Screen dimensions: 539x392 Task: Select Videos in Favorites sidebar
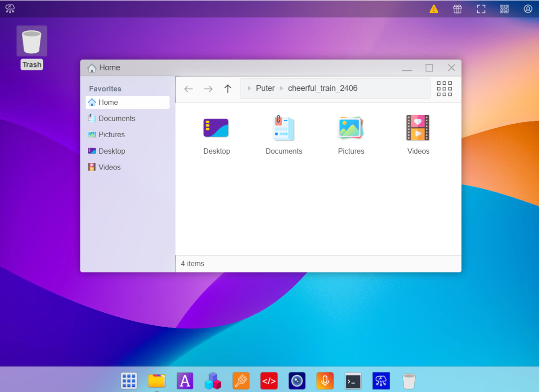coord(109,168)
